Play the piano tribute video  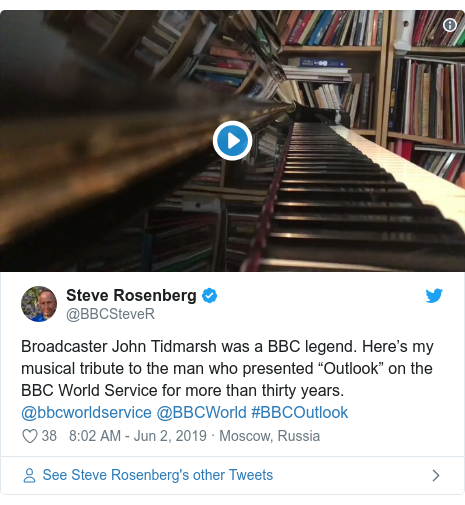[x=232, y=141]
